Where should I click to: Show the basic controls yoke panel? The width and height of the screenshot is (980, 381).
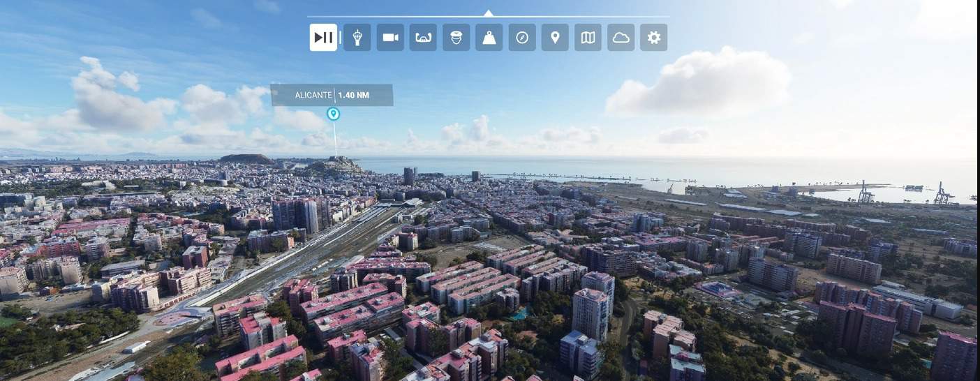(x=423, y=38)
